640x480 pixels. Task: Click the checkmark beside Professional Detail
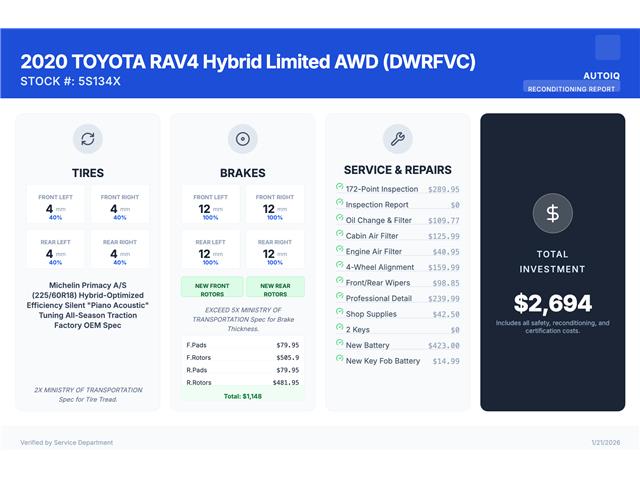pyautogui.click(x=340, y=298)
